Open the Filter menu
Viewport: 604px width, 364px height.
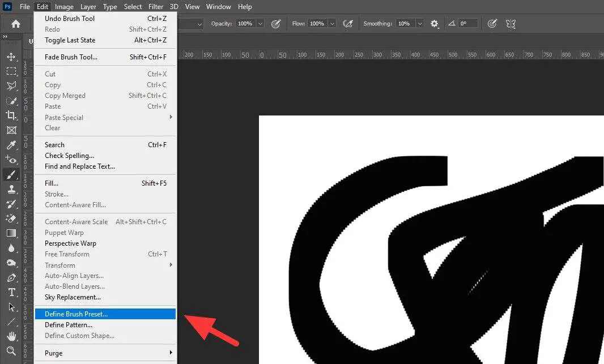click(156, 6)
